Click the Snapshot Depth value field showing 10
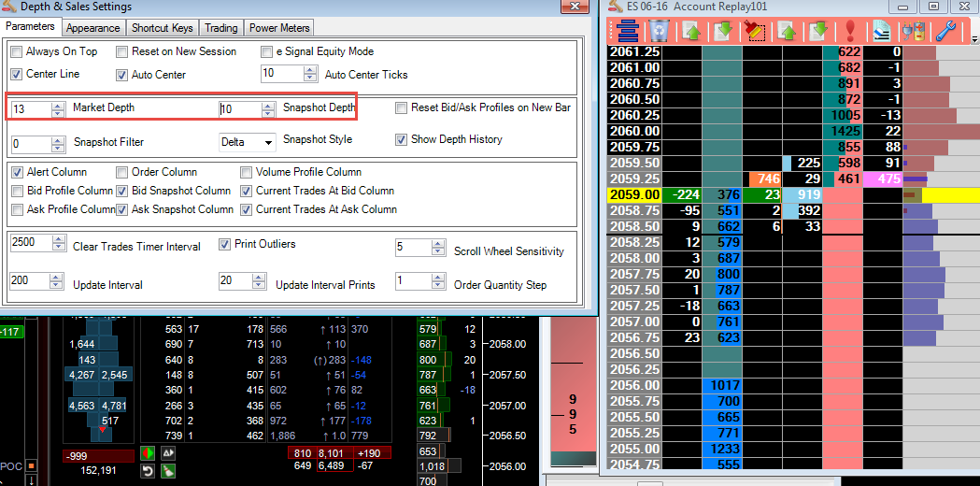The width and height of the screenshot is (980, 486). 241,110
